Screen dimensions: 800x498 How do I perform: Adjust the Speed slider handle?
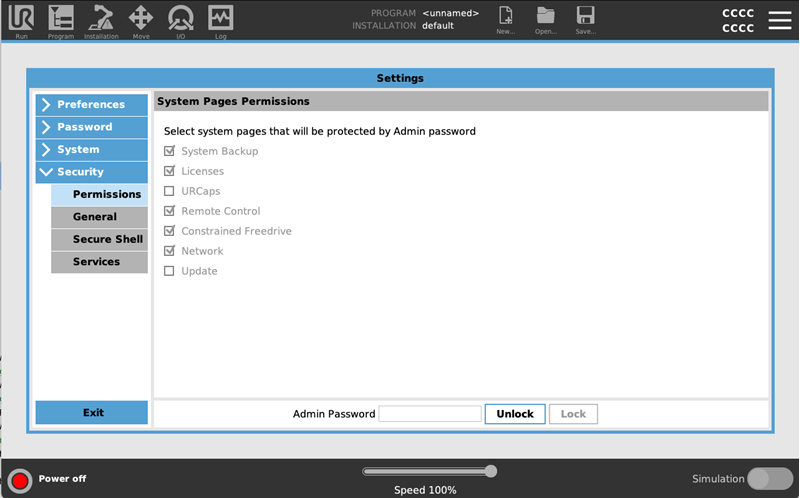(491, 471)
